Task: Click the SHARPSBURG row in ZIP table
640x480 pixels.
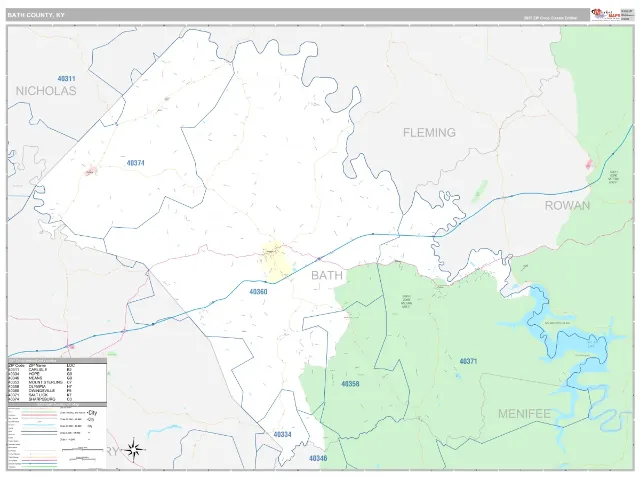Action: [x=57, y=399]
